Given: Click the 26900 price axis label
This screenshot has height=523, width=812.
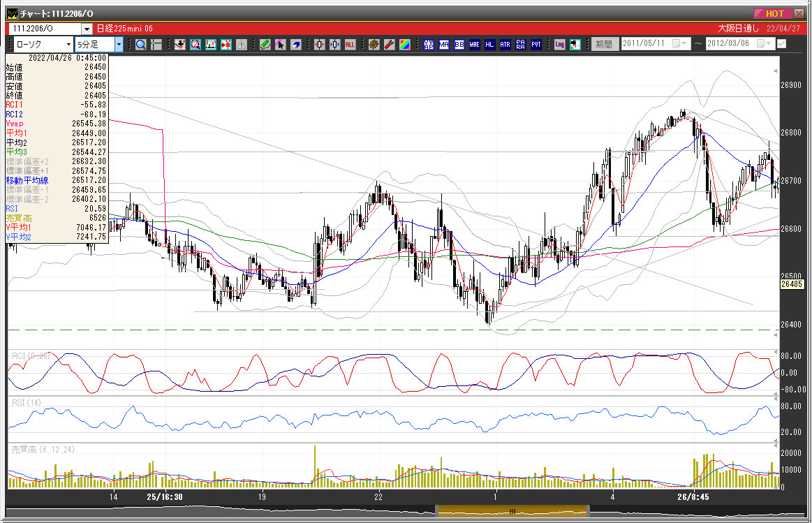Looking at the screenshot, I should pos(791,85).
